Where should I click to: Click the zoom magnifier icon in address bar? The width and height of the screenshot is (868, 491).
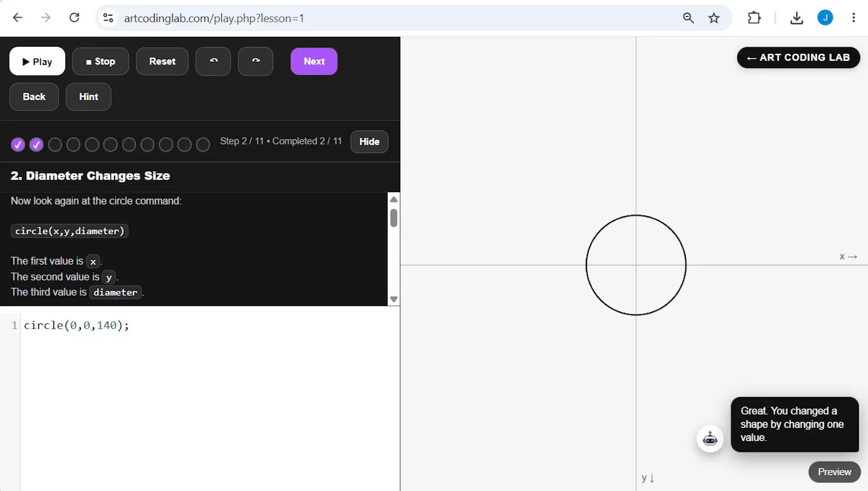pyautogui.click(x=688, y=18)
